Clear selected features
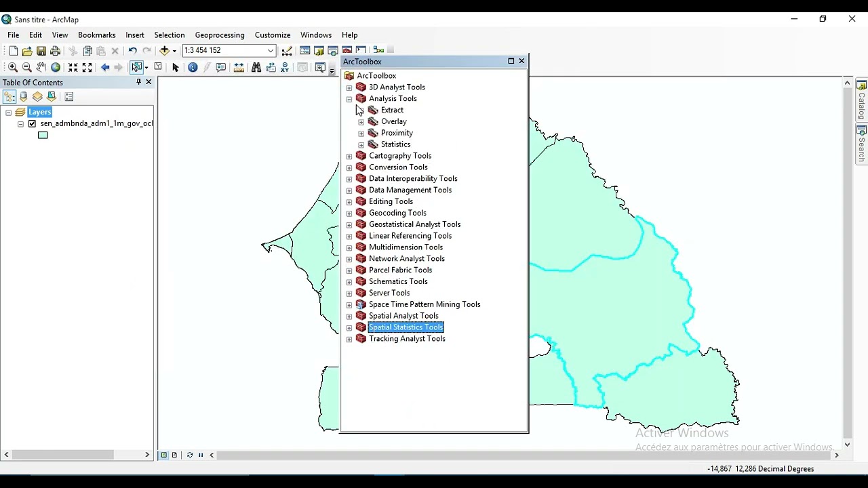868x488 pixels. point(158,67)
